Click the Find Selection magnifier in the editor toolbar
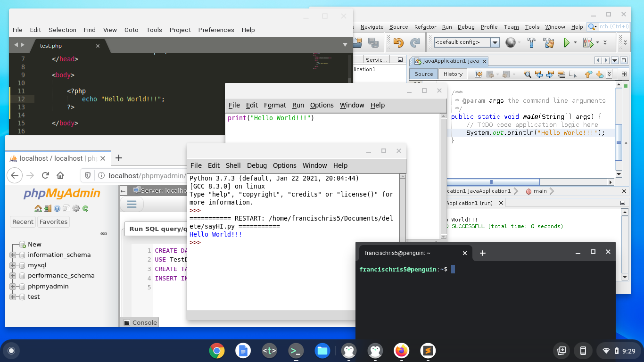 point(527,74)
